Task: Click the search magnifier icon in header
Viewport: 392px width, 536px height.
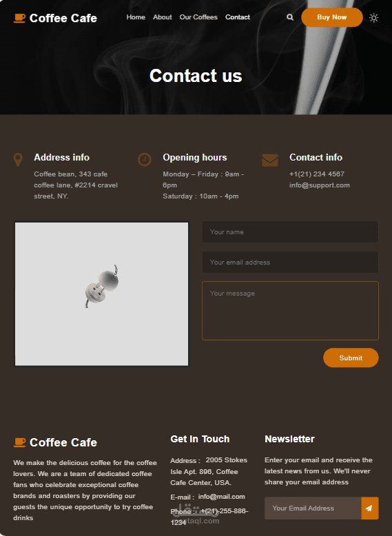Action: pos(290,17)
